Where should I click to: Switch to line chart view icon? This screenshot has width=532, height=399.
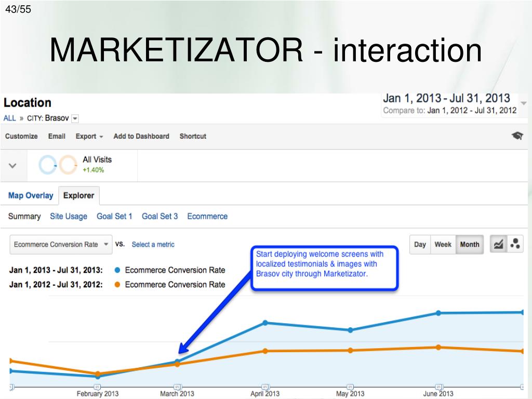[498, 244]
